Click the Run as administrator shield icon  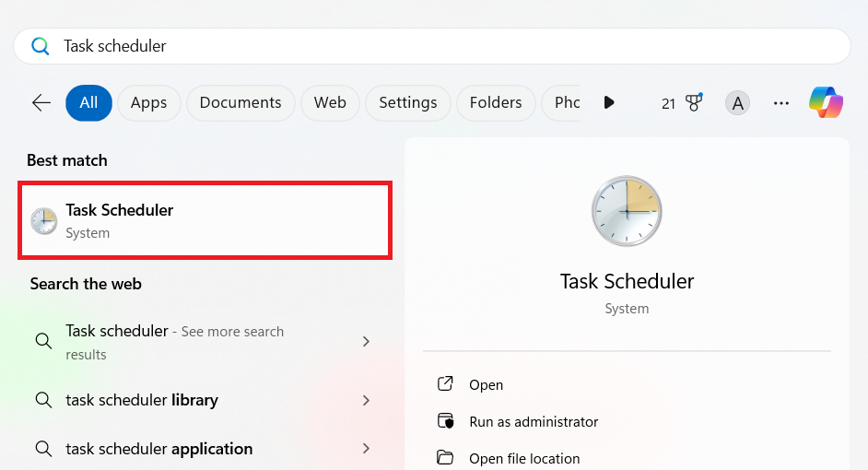[x=446, y=421]
